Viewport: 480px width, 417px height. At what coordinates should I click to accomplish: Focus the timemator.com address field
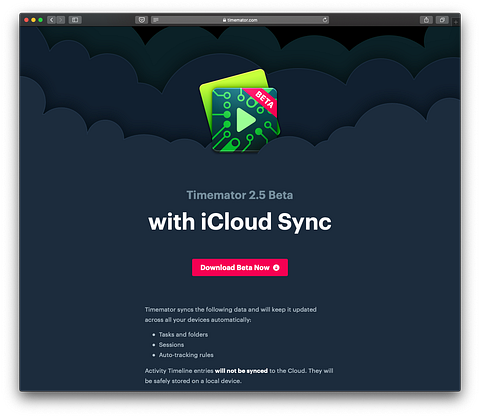[240, 20]
